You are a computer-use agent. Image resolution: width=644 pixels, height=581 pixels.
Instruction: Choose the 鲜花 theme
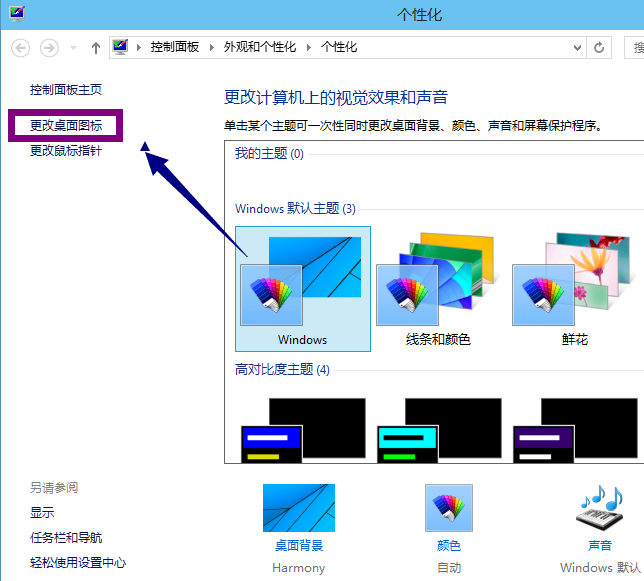point(574,288)
